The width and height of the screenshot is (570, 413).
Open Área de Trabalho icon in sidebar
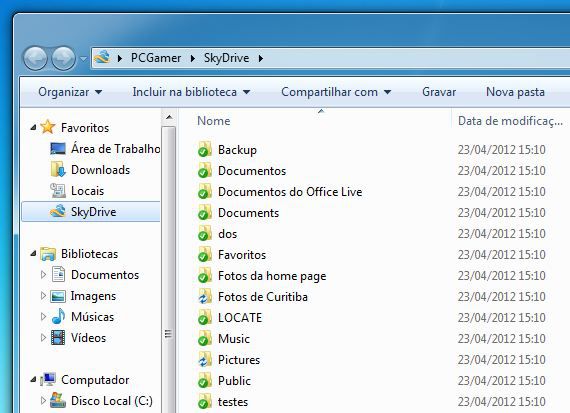tap(58, 148)
